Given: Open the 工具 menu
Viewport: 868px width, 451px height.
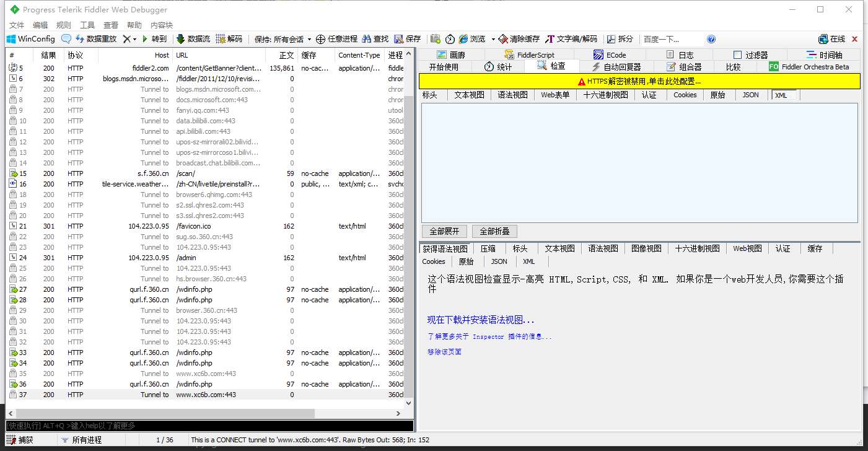Looking at the screenshot, I should (x=87, y=25).
